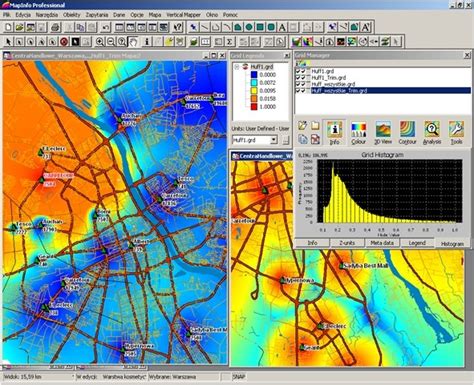Image resolution: width=474 pixels, height=385 pixels.
Task: Select the Grabber hand tool
Action: pos(133,42)
